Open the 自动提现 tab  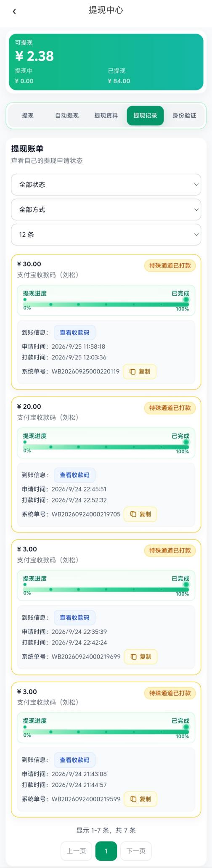[x=67, y=116]
